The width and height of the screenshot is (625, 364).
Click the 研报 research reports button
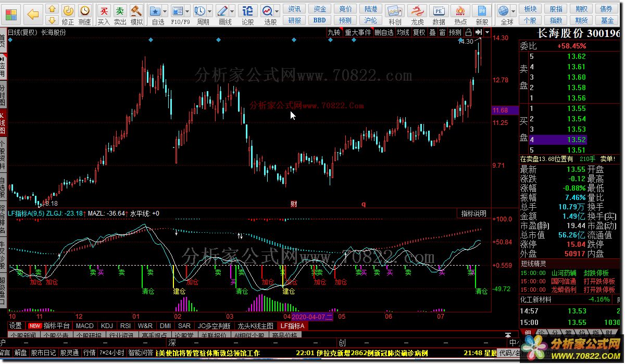(x=294, y=20)
